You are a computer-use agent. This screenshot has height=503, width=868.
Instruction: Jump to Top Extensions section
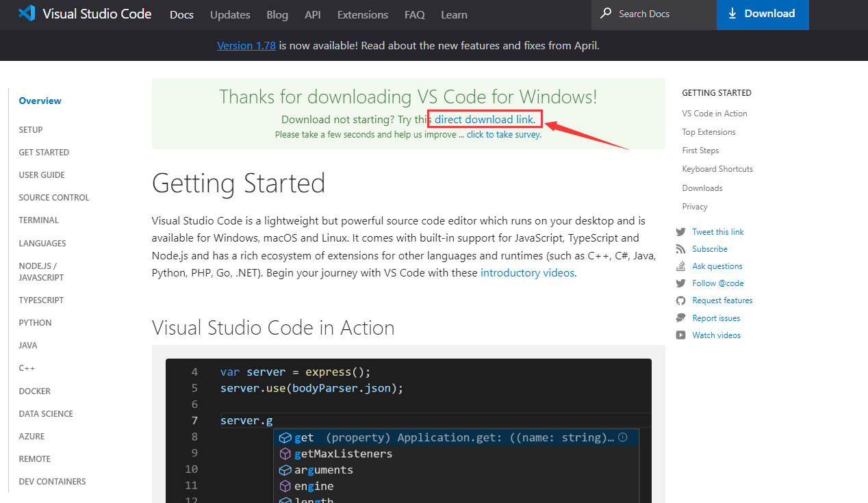pyautogui.click(x=709, y=132)
